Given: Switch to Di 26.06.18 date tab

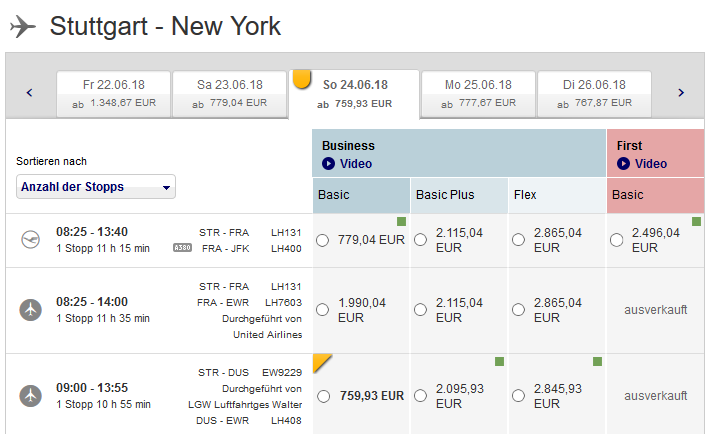Looking at the screenshot, I should click(x=594, y=94).
